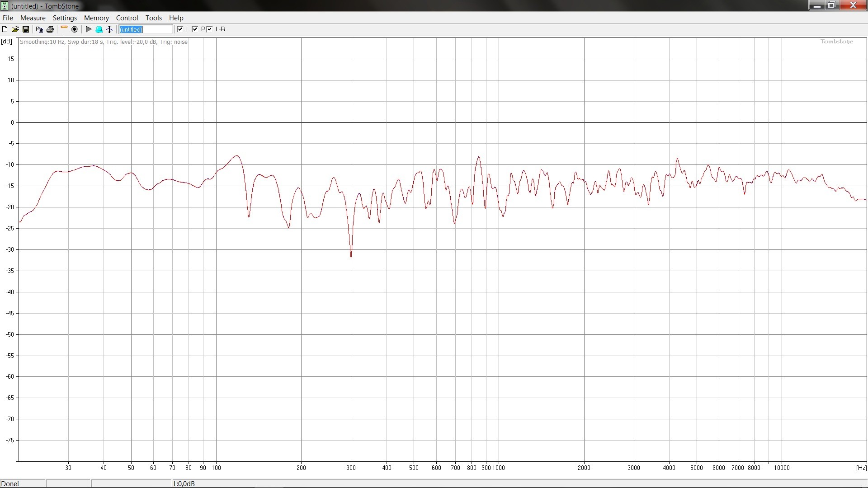Image resolution: width=868 pixels, height=488 pixels.
Task: Open a file with the folder icon
Action: pos(15,29)
